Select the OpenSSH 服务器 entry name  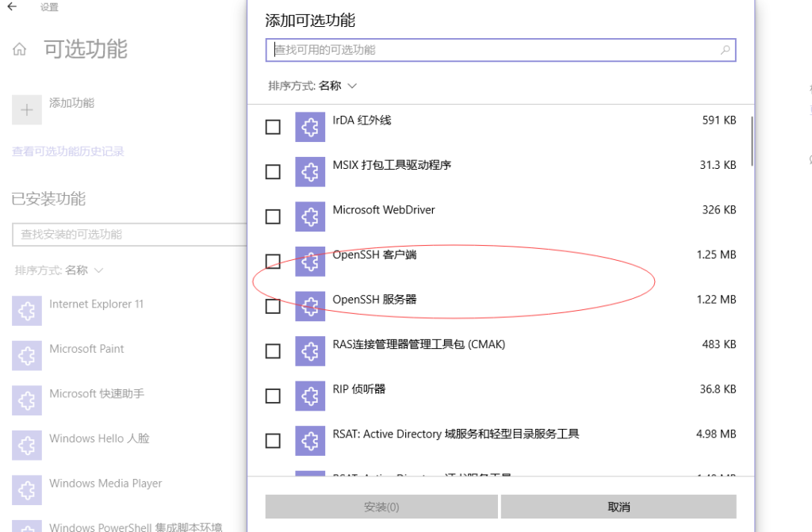coord(374,300)
